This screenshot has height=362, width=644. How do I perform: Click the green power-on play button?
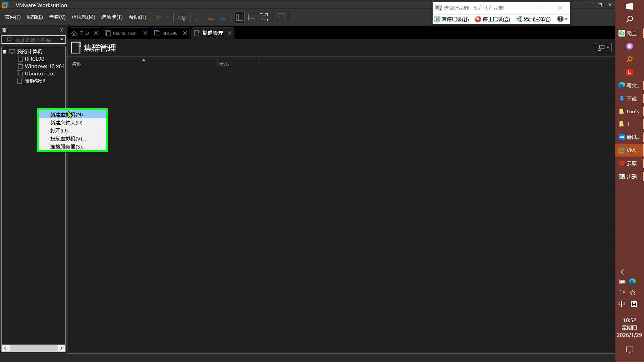pyautogui.click(x=159, y=17)
